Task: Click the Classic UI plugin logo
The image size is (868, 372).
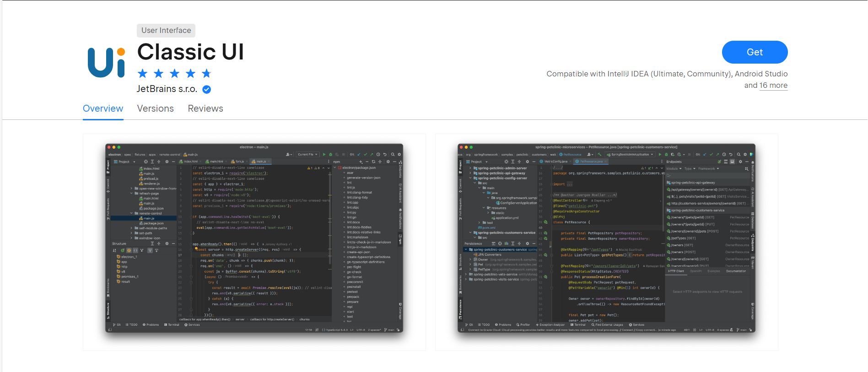Action: point(106,62)
